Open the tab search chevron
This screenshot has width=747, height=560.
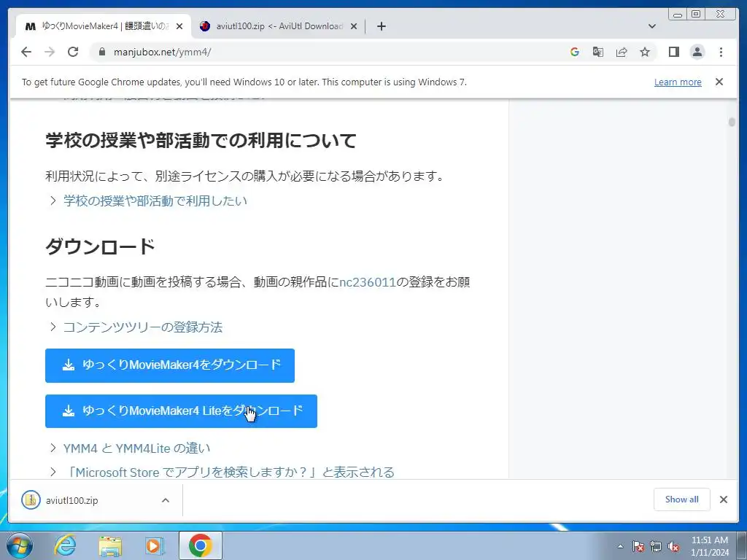click(652, 26)
